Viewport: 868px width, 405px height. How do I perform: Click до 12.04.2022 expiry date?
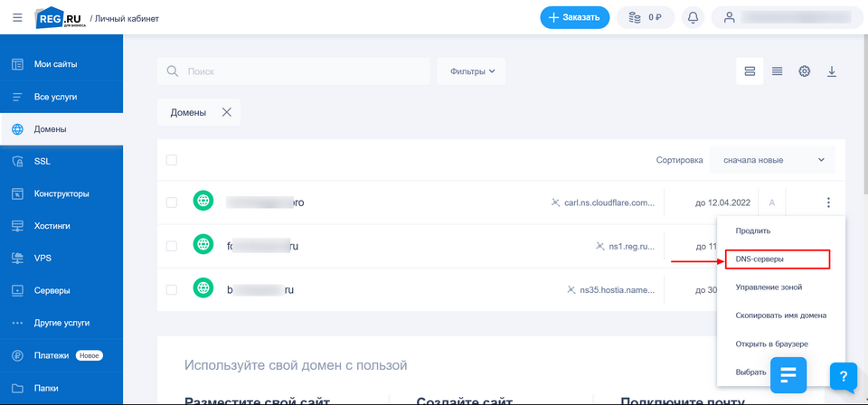pyautogui.click(x=722, y=202)
